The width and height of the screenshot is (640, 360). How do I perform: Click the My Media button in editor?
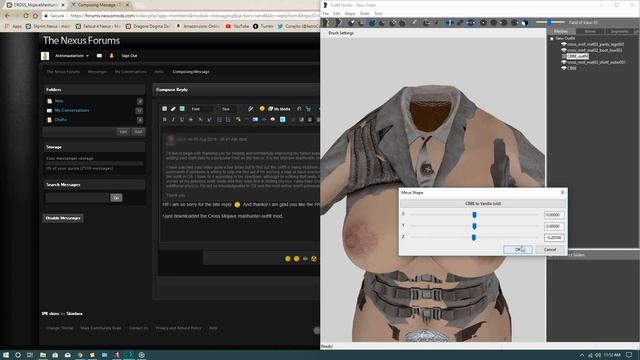[280, 109]
